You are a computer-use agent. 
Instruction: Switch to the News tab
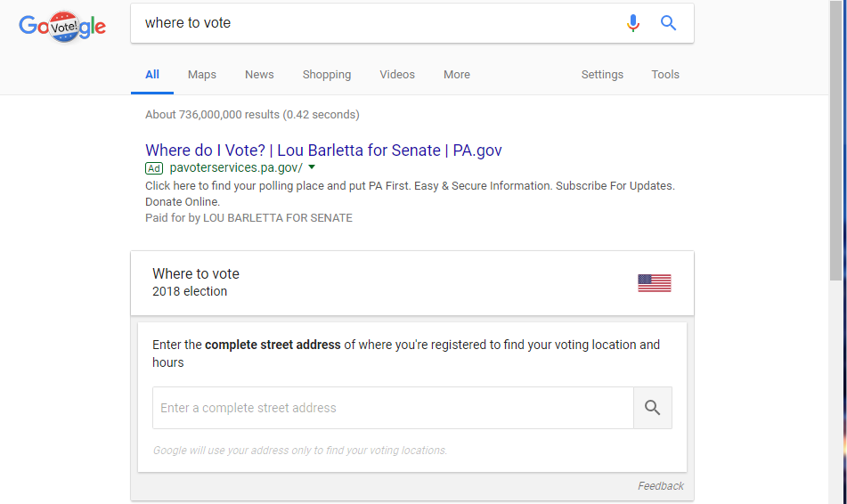pos(259,75)
